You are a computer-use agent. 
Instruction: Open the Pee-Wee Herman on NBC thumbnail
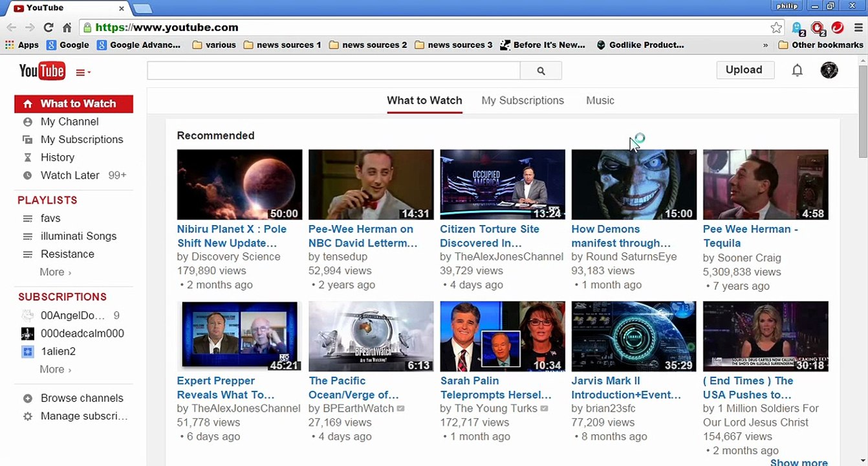[x=371, y=184]
